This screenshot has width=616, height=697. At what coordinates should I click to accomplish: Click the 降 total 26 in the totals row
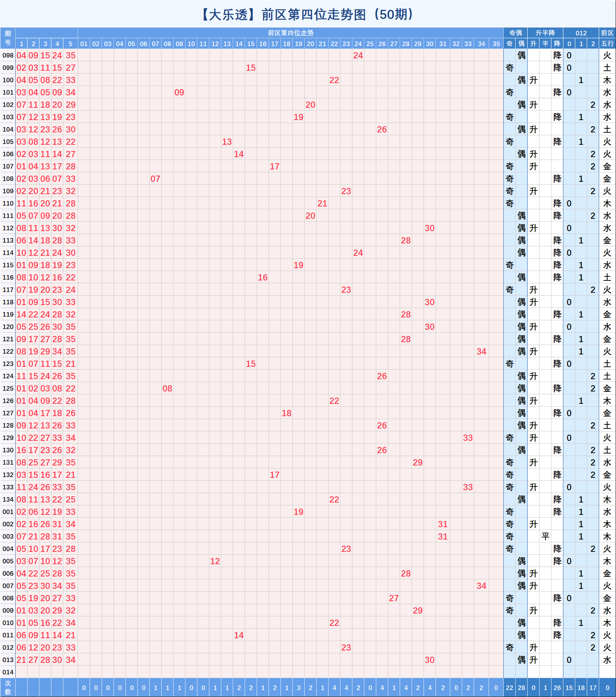[557, 688]
